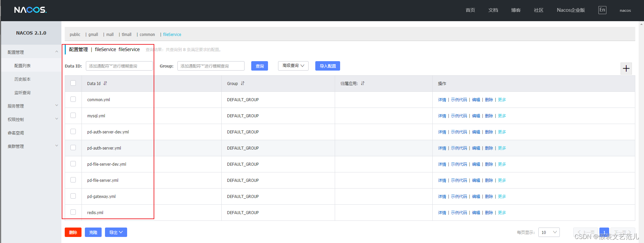The image size is (644, 243).
Task: Click the plus icon to create config
Action: pyautogui.click(x=626, y=69)
